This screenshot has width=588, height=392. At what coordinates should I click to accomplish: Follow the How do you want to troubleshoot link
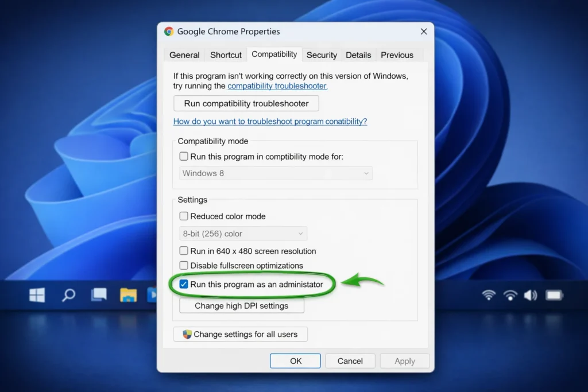(x=270, y=122)
